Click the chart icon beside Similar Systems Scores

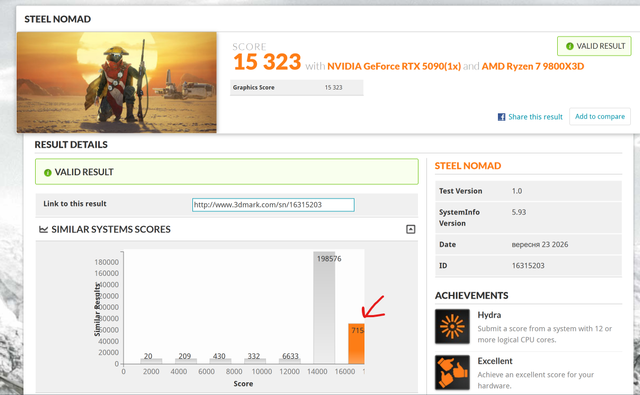pyautogui.click(x=43, y=229)
